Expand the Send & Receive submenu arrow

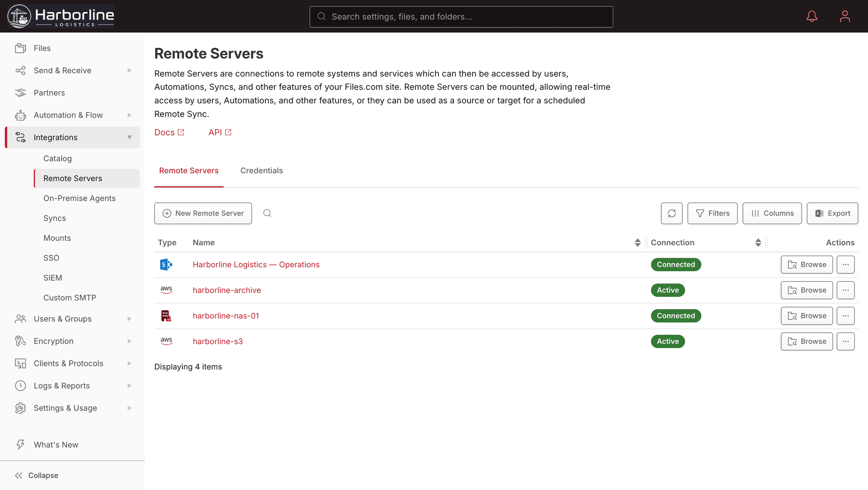pyautogui.click(x=129, y=70)
